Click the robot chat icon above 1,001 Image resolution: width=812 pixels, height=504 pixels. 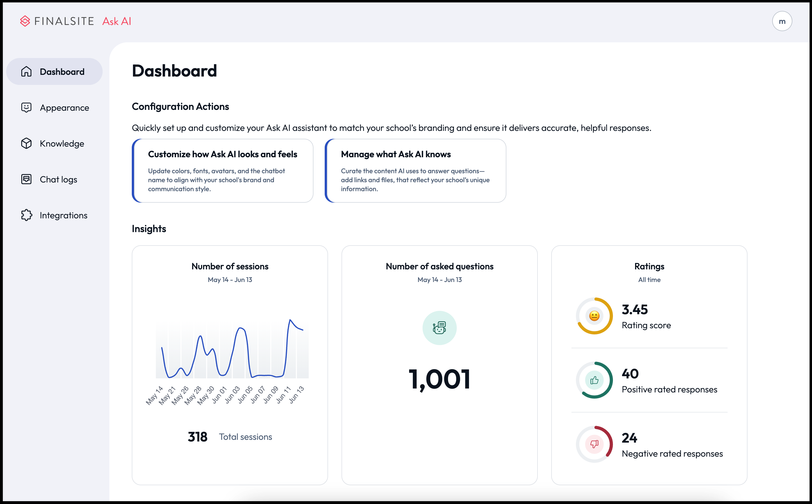pos(439,328)
